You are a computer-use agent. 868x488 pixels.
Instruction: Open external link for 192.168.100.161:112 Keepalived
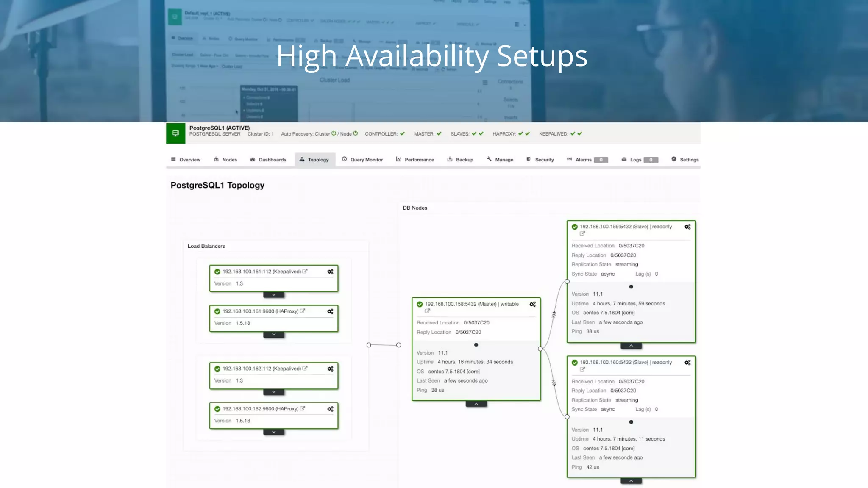coord(305,271)
